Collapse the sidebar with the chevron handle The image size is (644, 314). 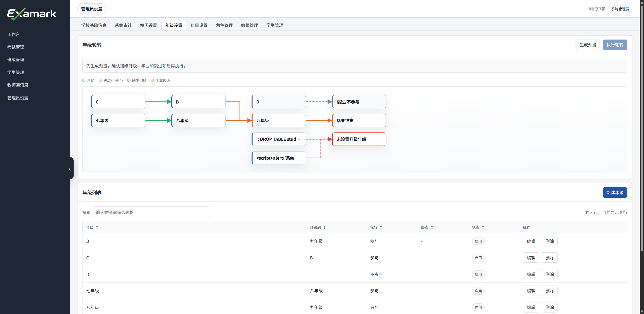(70, 168)
